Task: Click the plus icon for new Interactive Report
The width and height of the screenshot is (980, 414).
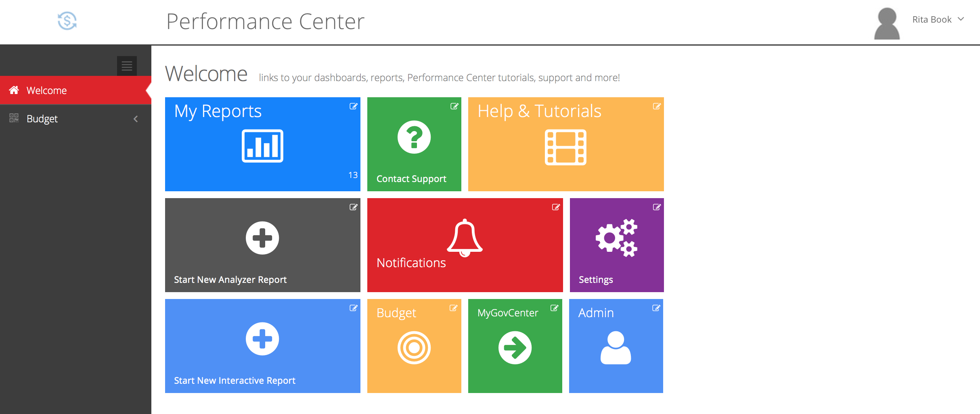Action: (262, 339)
